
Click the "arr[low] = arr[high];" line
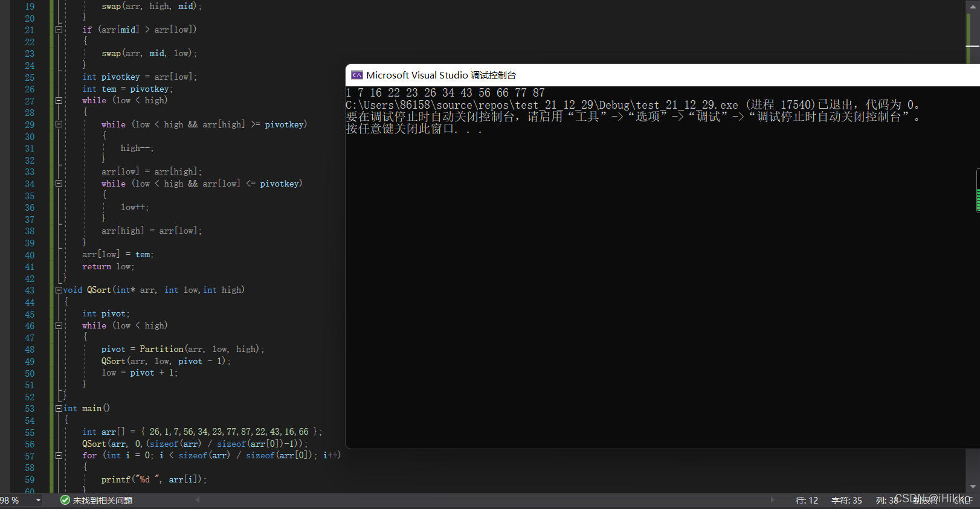tap(152, 171)
